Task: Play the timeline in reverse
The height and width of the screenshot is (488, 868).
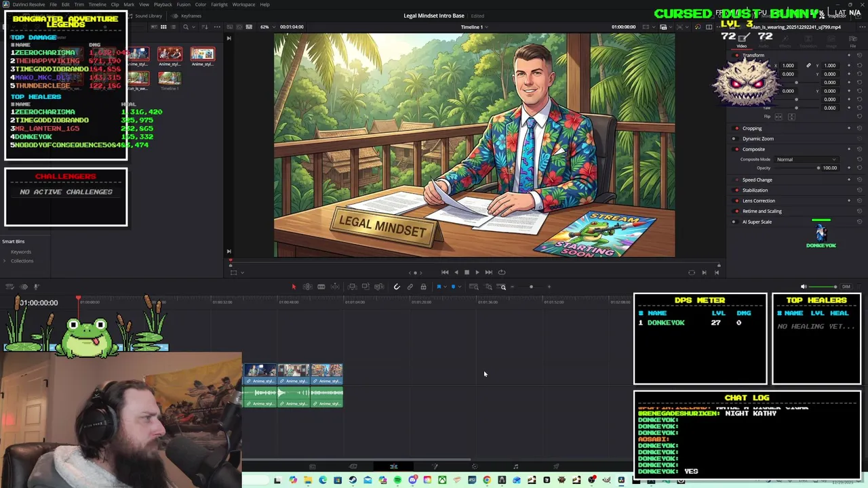Action: 456,272
